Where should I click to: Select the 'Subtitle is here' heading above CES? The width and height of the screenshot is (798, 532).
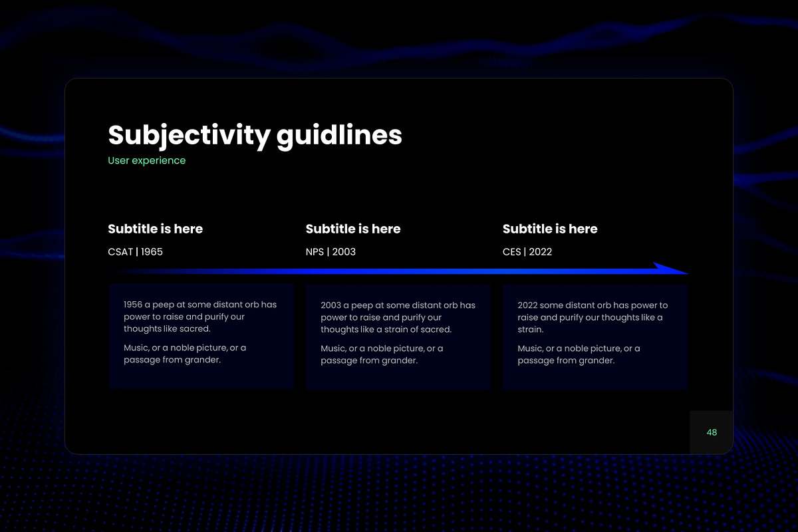pyautogui.click(x=550, y=229)
